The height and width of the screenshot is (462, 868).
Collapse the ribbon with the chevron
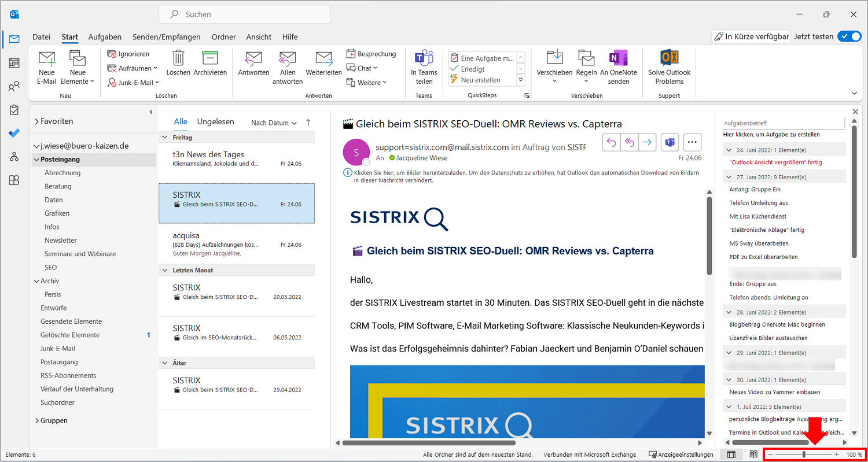(855, 93)
